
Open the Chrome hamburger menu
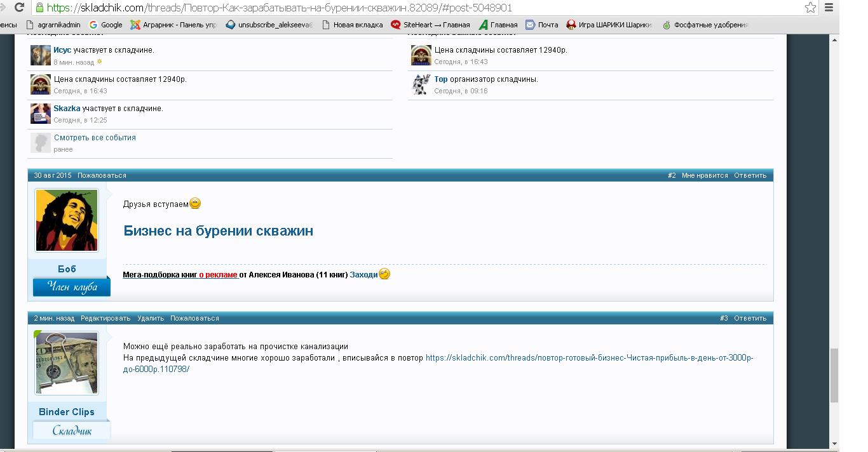click(829, 8)
